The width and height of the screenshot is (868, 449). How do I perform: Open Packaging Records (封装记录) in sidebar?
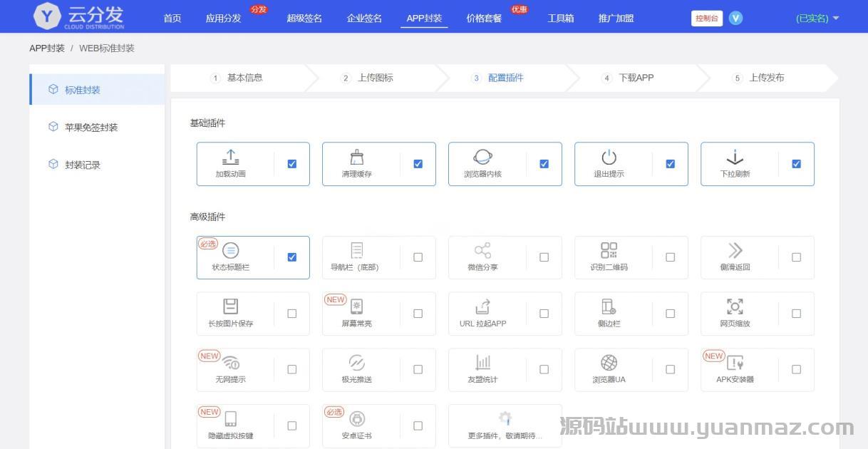click(x=83, y=165)
